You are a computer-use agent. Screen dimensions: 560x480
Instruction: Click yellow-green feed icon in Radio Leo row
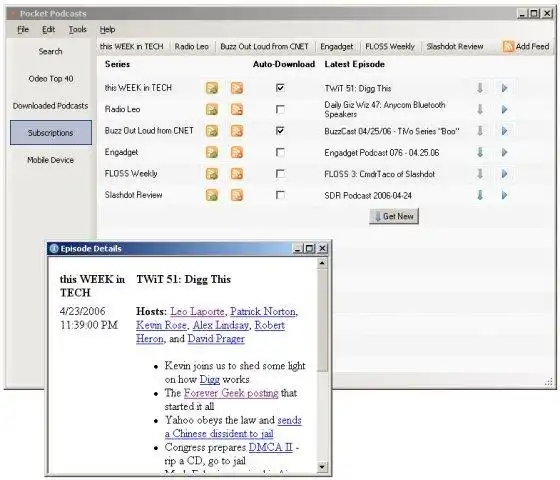(x=212, y=109)
